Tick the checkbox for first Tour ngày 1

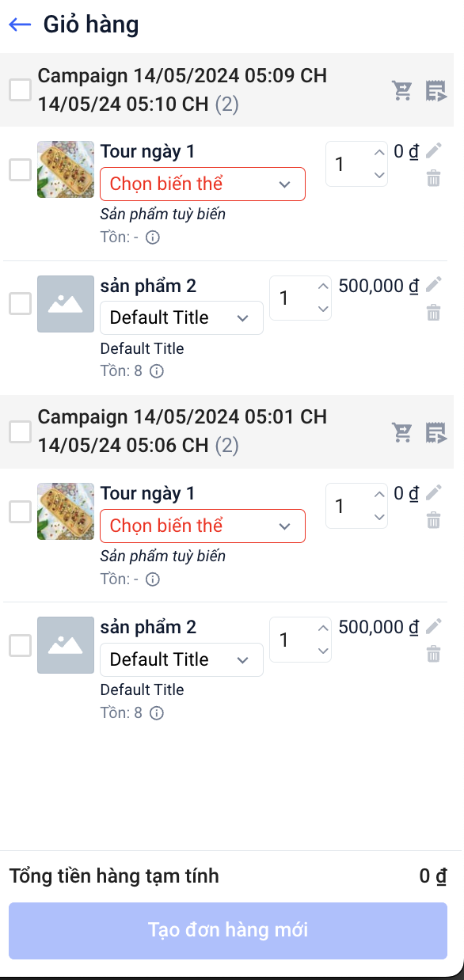click(20, 169)
